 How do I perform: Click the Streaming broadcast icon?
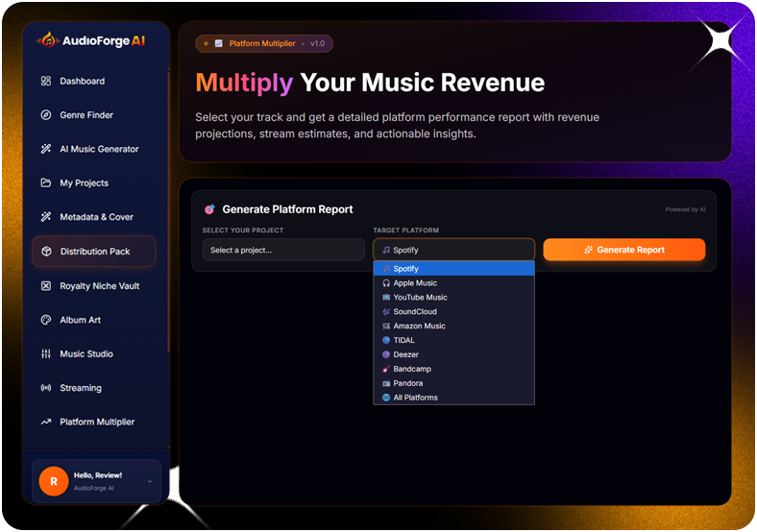coord(46,388)
